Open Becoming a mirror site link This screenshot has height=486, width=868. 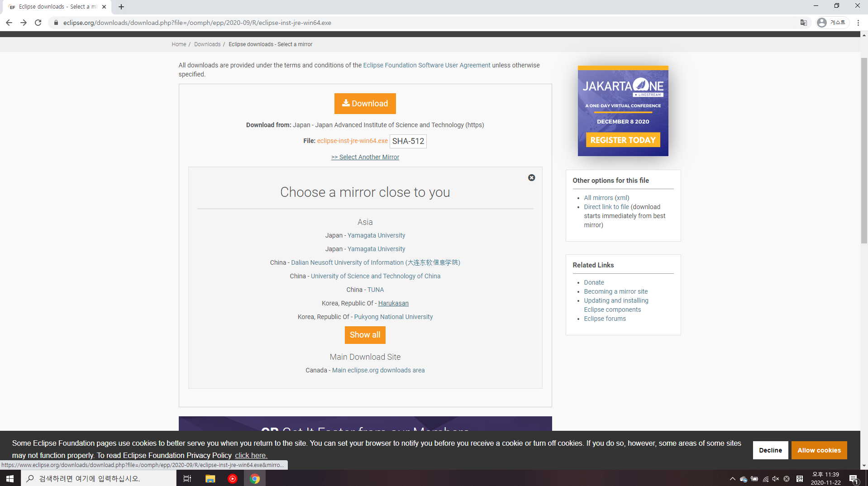click(615, 291)
